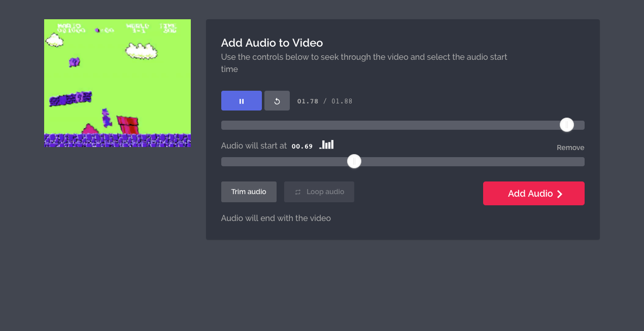Click the video seek slider handle
The image size is (644, 331).
pyautogui.click(x=567, y=125)
